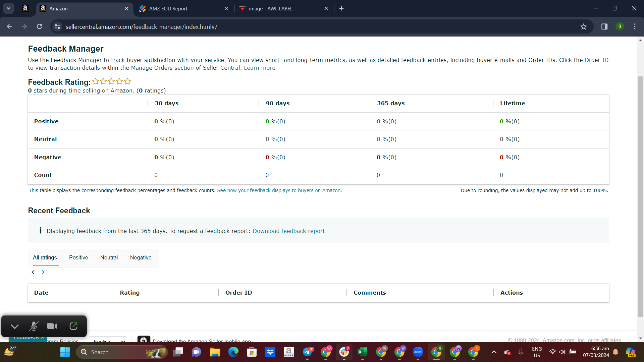Click the address bar URL

click(x=141, y=26)
